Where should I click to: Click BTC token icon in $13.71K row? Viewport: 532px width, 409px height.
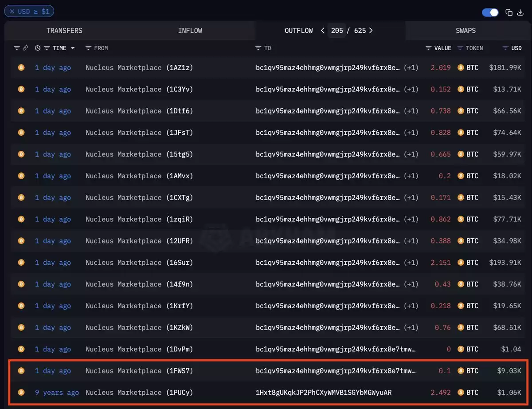point(461,89)
